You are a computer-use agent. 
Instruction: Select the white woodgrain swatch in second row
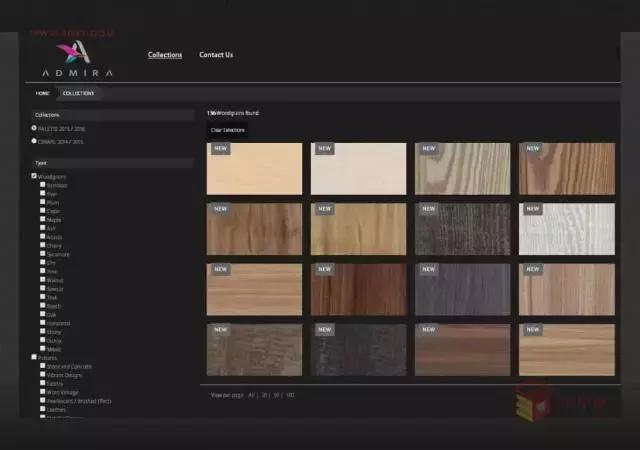click(566, 229)
